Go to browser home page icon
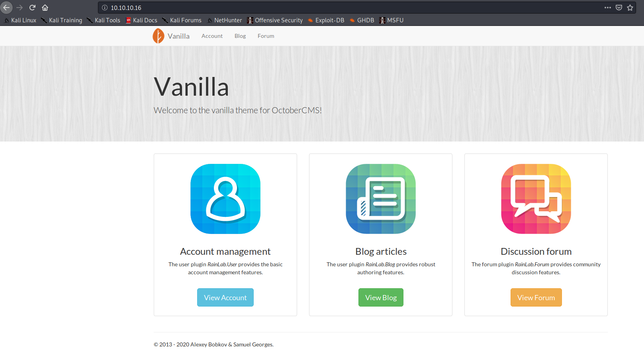The image size is (644, 356). [x=45, y=8]
